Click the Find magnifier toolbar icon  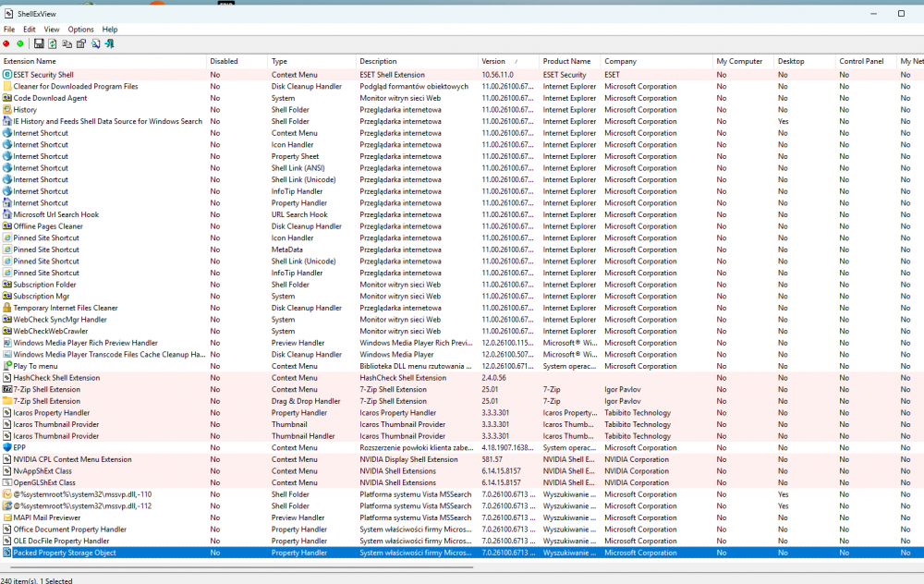click(95, 43)
